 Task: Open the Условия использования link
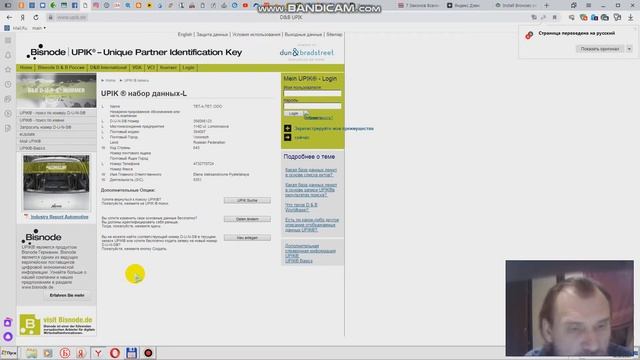click(256, 35)
